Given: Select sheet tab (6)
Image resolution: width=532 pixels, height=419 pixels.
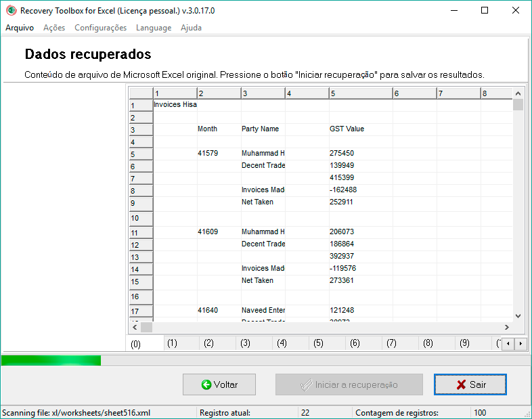Looking at the screenshot, I should coord(355,343).
